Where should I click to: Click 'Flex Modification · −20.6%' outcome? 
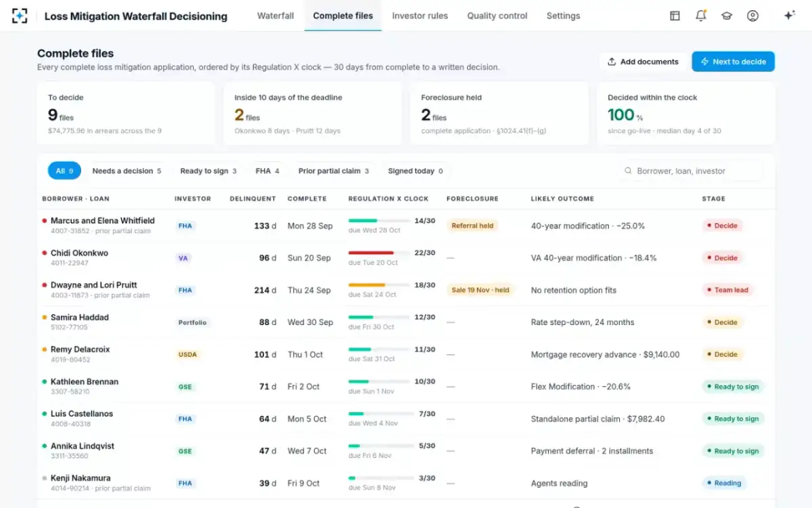click(581, 387)
